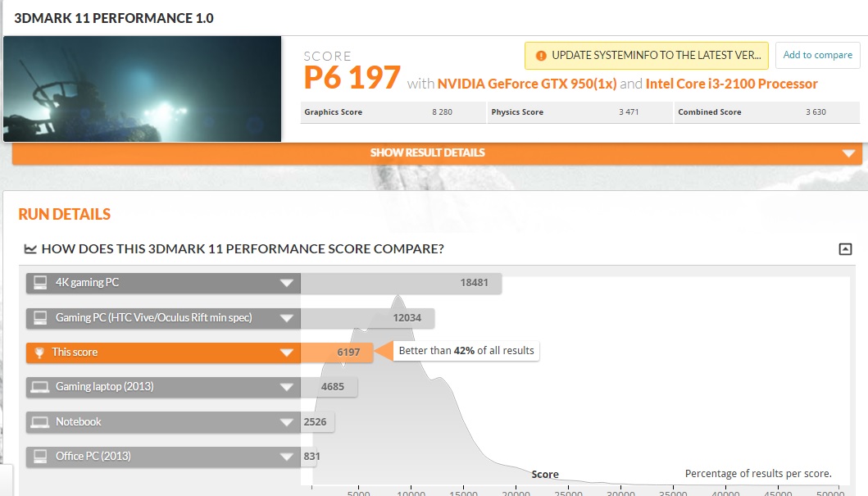This screenshot has width=868, height=496.
Task: Expand the 4K gaming PC dropdown
Action: pos(288,283)
